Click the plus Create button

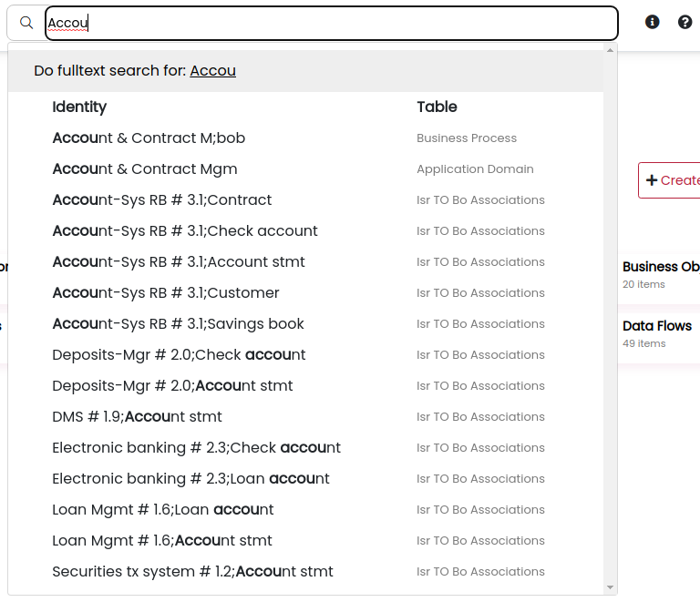(x=670, y=180)
